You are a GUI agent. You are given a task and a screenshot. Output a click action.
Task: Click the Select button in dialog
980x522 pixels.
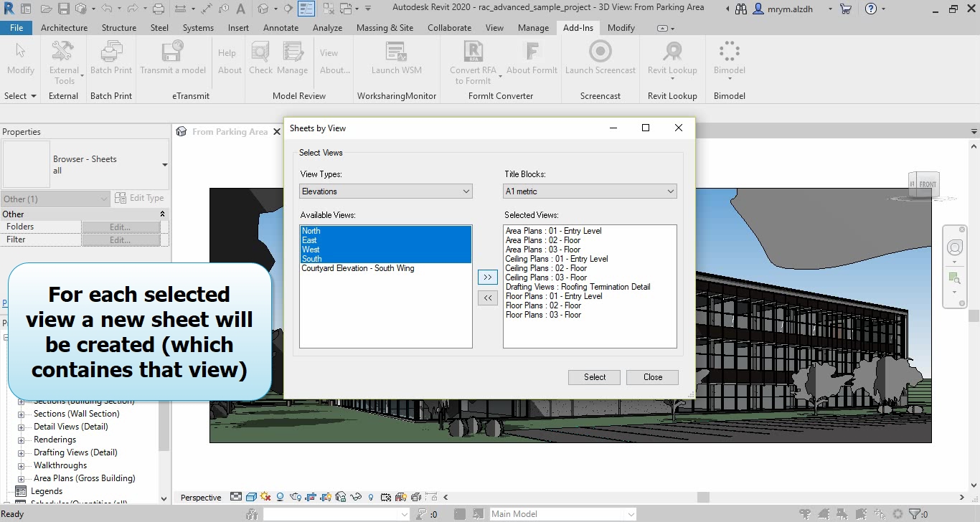[594, 377]
